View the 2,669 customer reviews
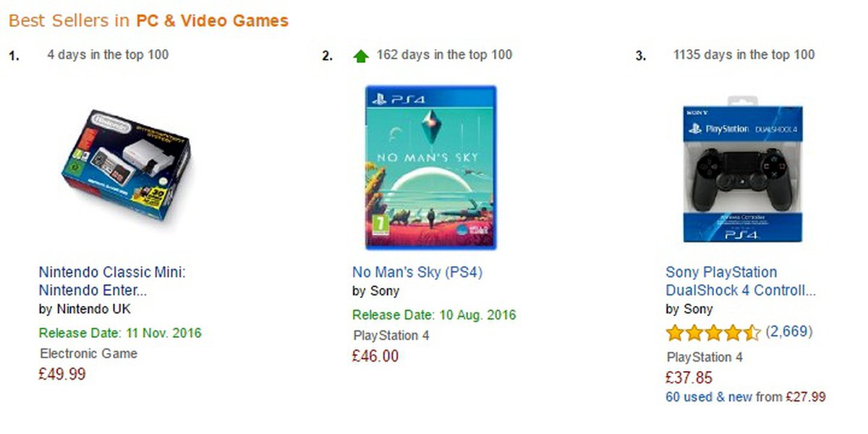868x434 pixels. tap(788, 332)
